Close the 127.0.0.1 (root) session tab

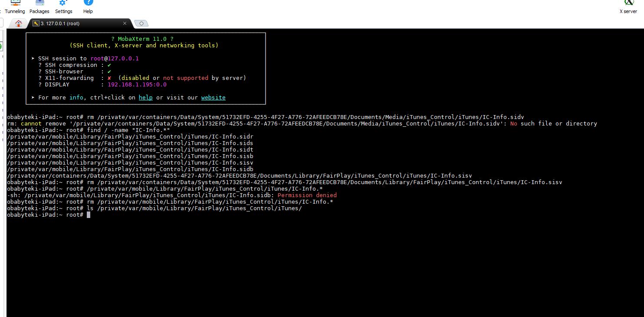tap(125, 23)
